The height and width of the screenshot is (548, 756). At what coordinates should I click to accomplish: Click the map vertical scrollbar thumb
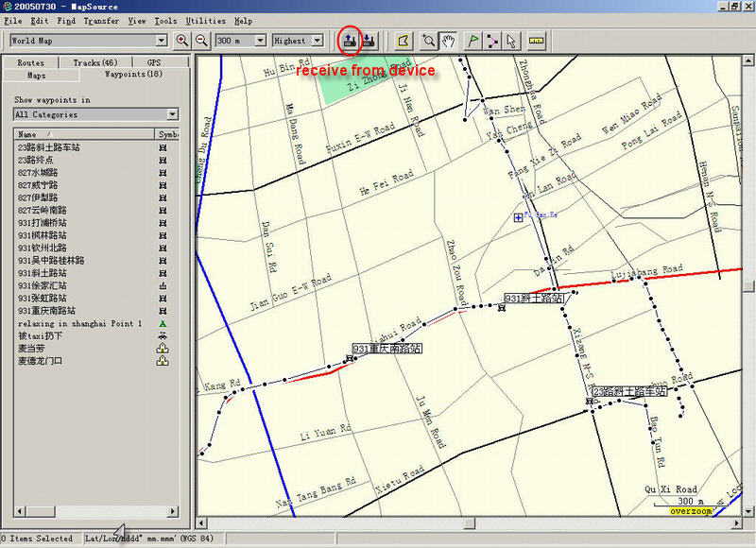point(747,285)
